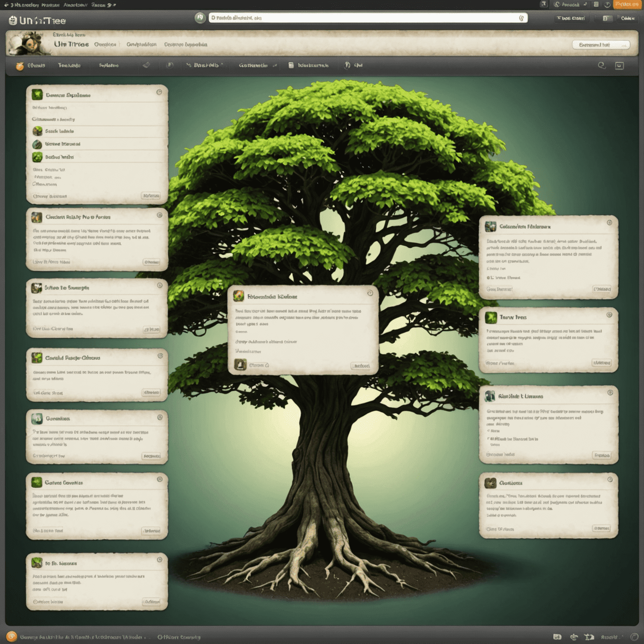
Task: Open the account dropdown in the top system bar
Action: pyautogui.click(x=571, y=5)
